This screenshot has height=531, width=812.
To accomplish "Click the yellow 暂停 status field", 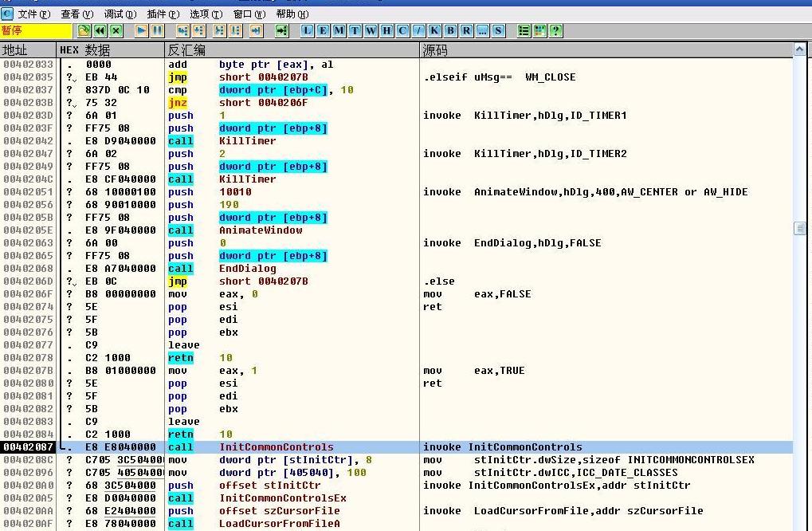I will click(x=36, y=30).
